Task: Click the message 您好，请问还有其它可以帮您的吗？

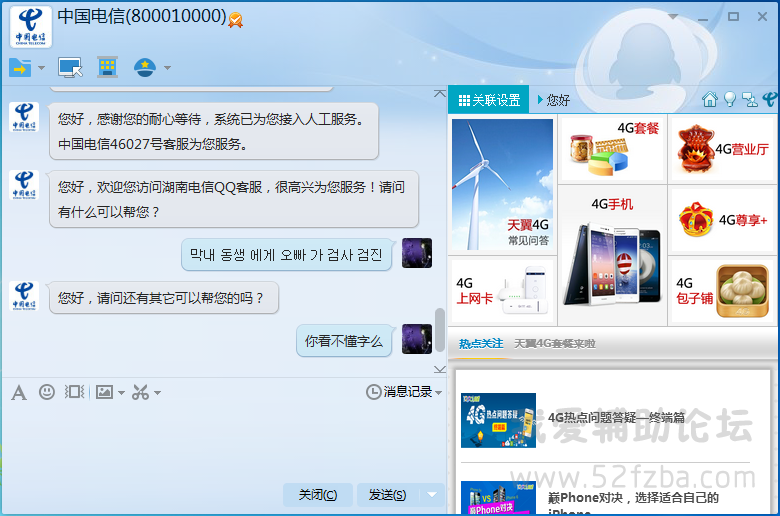Action: coord(164,298)
